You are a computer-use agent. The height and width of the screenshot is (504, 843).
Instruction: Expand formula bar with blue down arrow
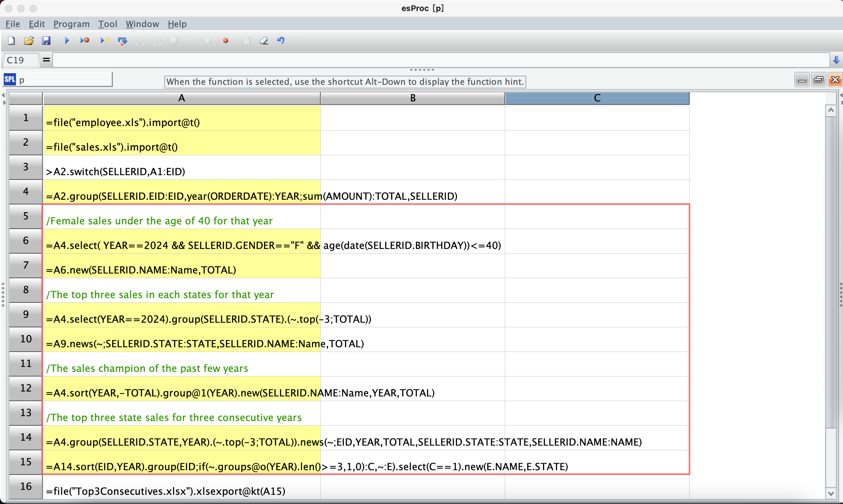click(x=836, y=60)
